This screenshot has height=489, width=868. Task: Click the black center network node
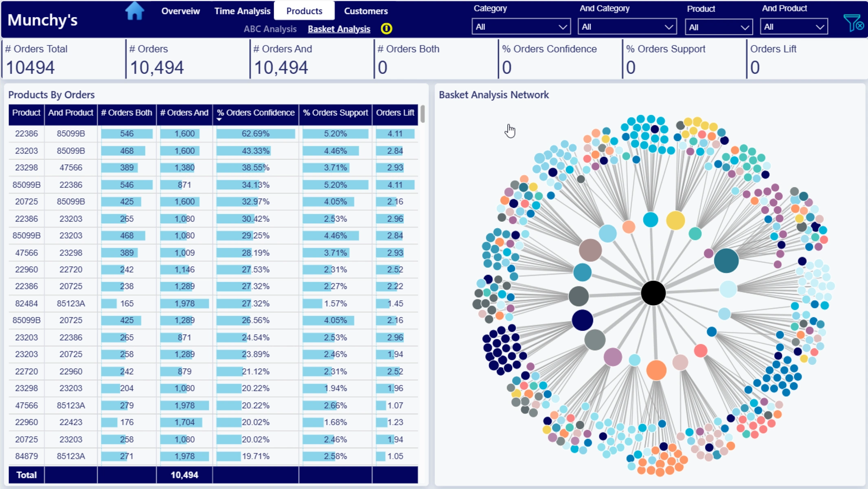653,293
